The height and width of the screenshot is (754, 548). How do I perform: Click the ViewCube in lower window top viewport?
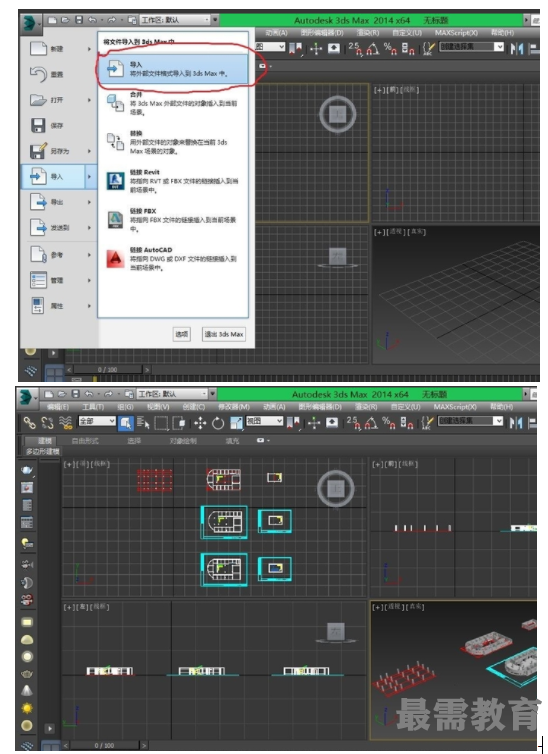click(x=336, y=489)
